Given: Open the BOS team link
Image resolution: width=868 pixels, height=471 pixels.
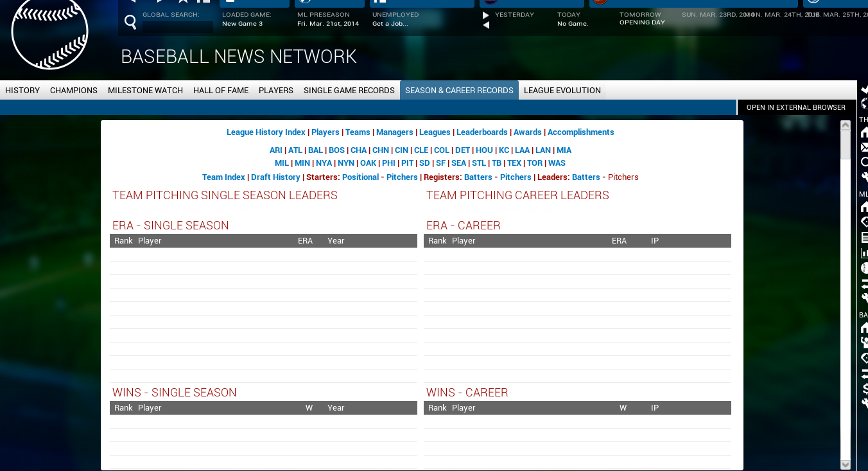Looking at the screenshot, I should tap(337, 150).
